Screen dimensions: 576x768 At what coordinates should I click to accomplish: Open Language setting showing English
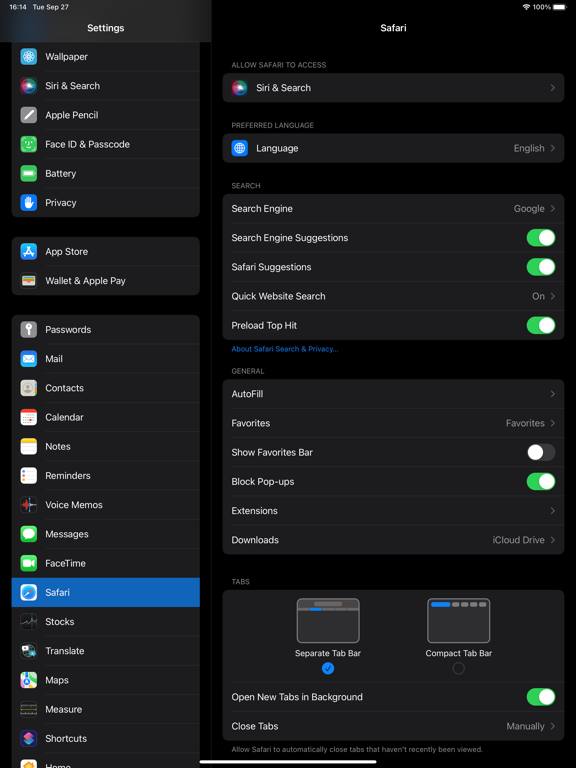393,148
